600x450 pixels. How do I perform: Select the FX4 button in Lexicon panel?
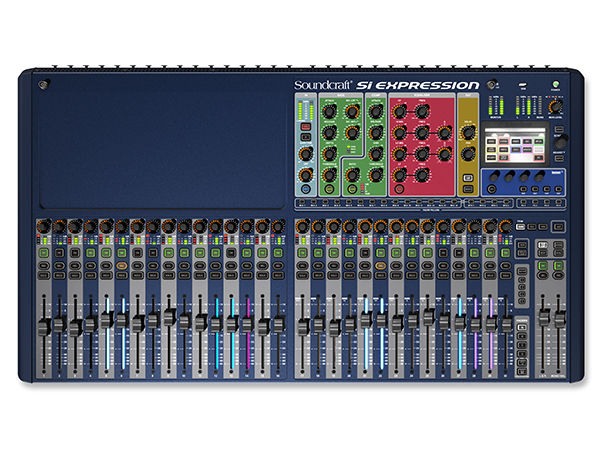(558, 189)
